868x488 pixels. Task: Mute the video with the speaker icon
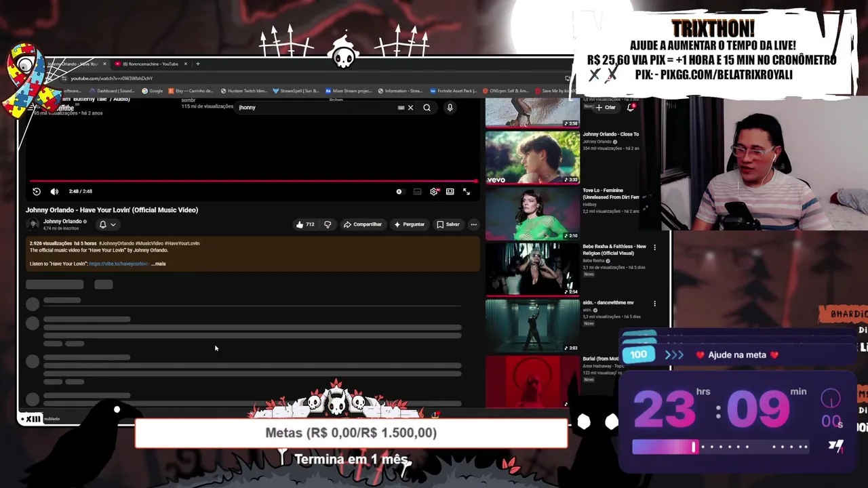pyautogui.click(x=54, y=192)
